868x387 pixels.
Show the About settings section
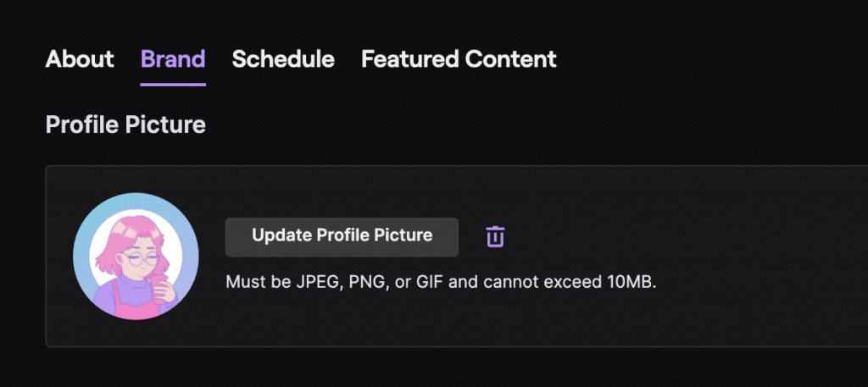click(x=80, y=58)
